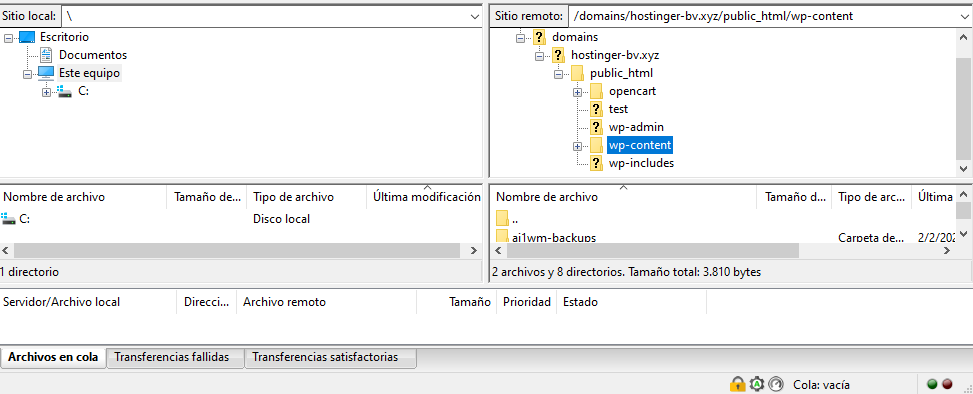Click the Estado queue column header
The height and width of the screenshot is (394, 973).
[632, 302]
